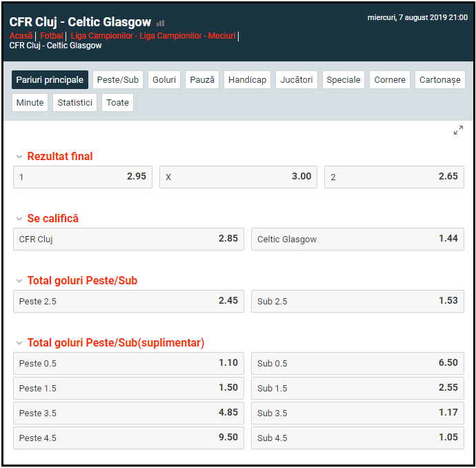The image size is (476, 468).
Task: Click the Acasă breadcrumb link
Action: (x=21, y=36)
